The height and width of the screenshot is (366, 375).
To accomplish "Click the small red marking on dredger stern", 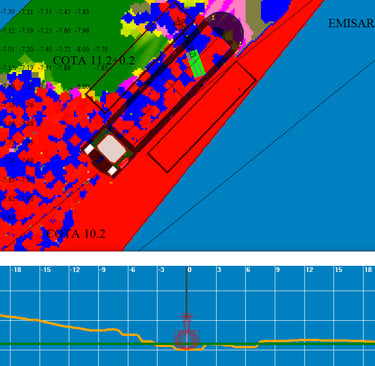I will (124, 163).
